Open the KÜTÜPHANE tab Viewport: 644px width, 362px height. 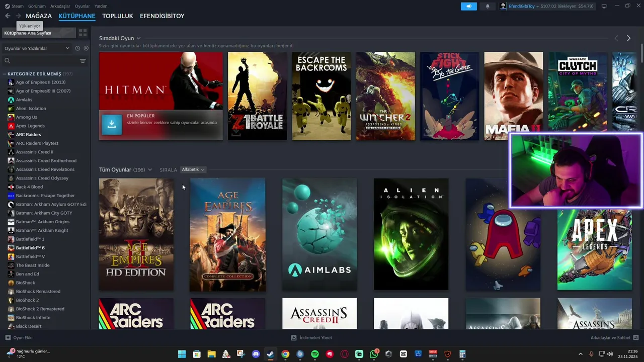(77, 16)
